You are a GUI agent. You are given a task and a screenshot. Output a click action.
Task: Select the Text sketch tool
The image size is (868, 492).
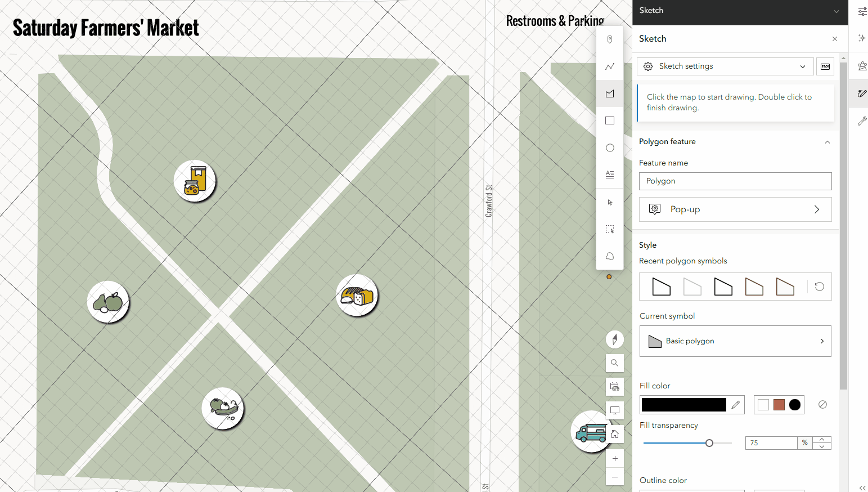610,175
